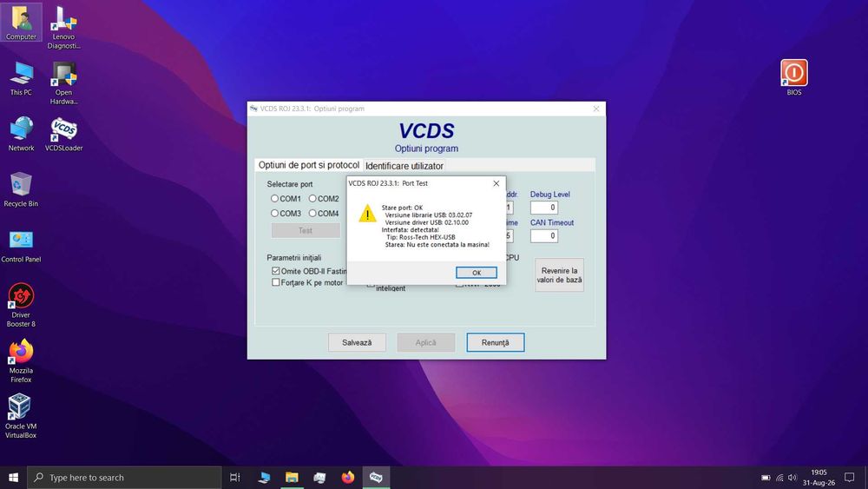Click the 'Stare port: OK' text

(x=402, y=208)
